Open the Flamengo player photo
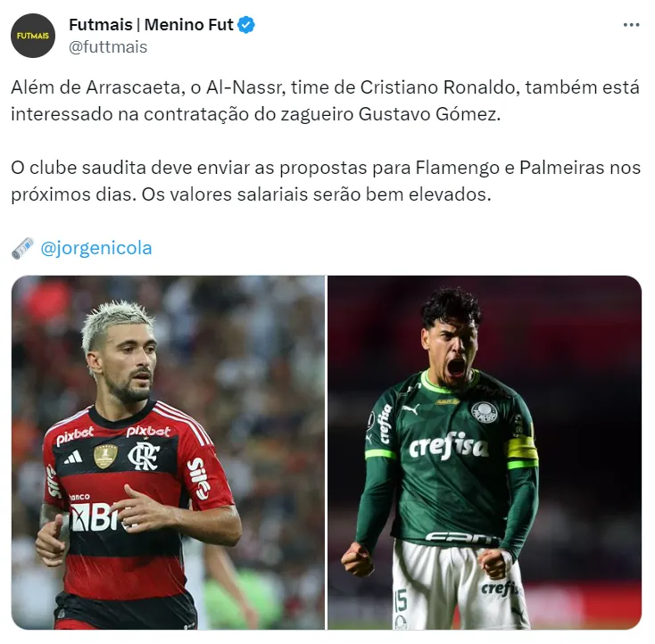655x644 pixels. coord(168,452)
